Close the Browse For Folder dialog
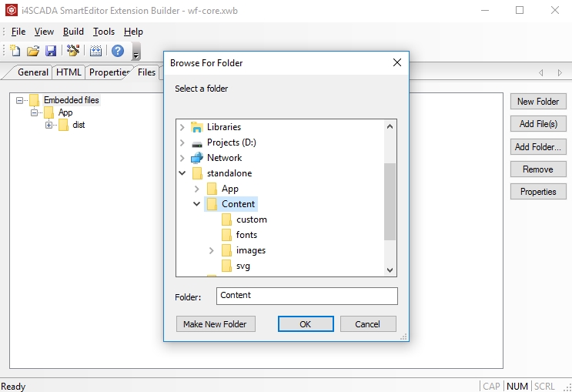Viewport: 572px width, 392px height. (397, 63)
